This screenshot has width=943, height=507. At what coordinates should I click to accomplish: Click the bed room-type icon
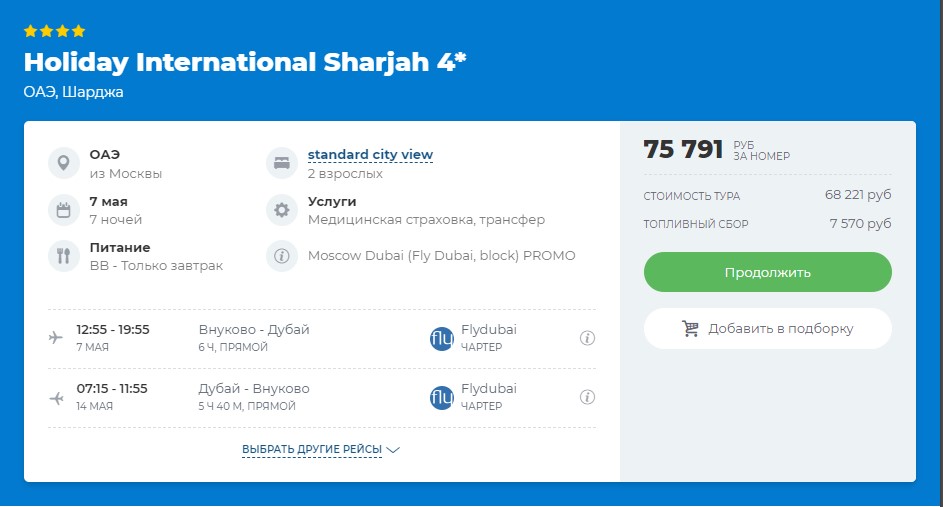[282, 163]
